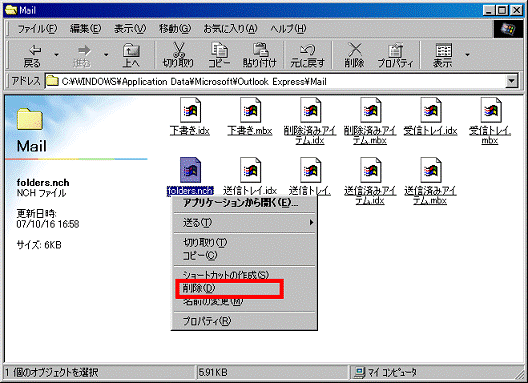Open the 編集(E) menu
This screenshot has width=528, height=383.
pos(86,29)
